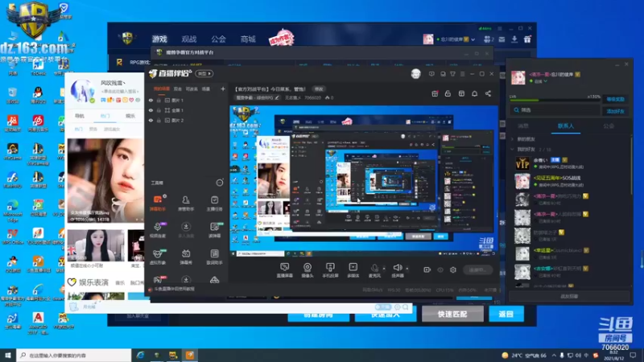Lock the 全屏 1 source
This screenshot has width=644, height=362.
[x=159, y=110]
